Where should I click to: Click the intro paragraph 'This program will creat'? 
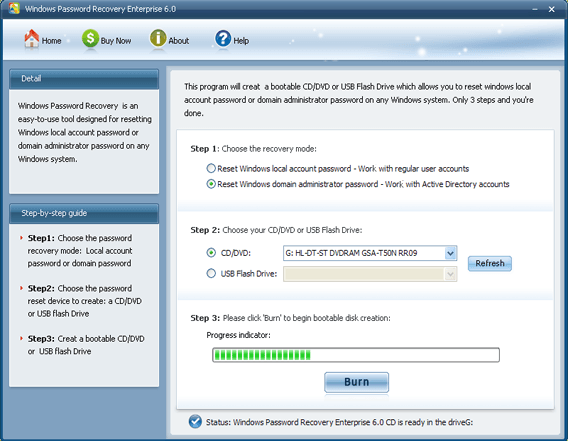pyautogui.click(x=359, y=100)
